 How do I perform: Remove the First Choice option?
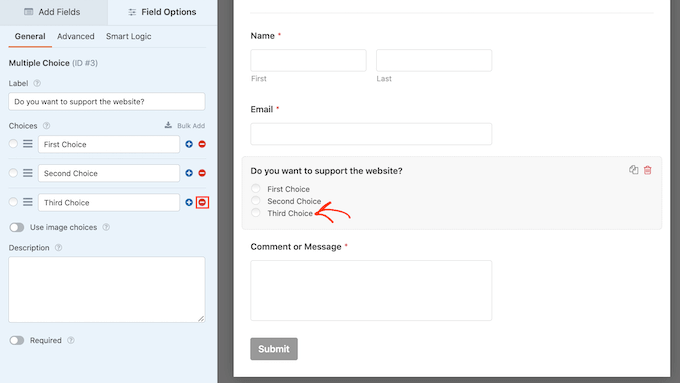(x=202, y=144)
